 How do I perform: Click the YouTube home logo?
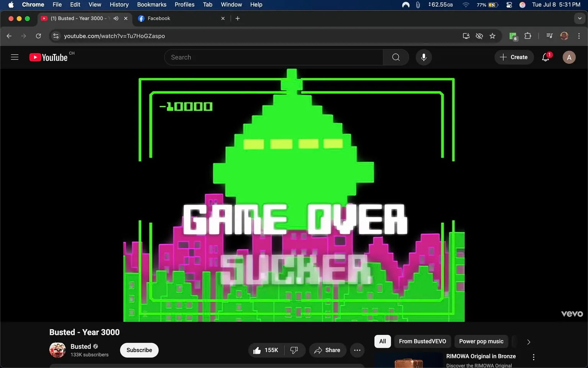(48, 57)
